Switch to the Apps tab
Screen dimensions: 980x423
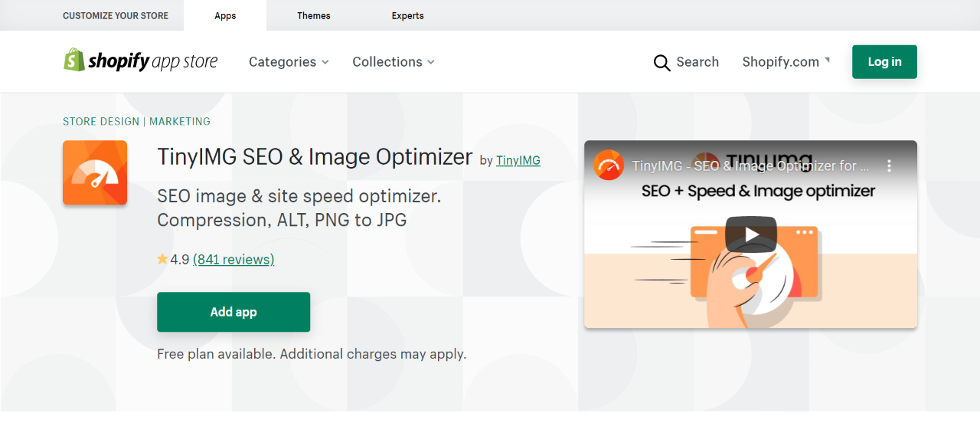point(225,15)
